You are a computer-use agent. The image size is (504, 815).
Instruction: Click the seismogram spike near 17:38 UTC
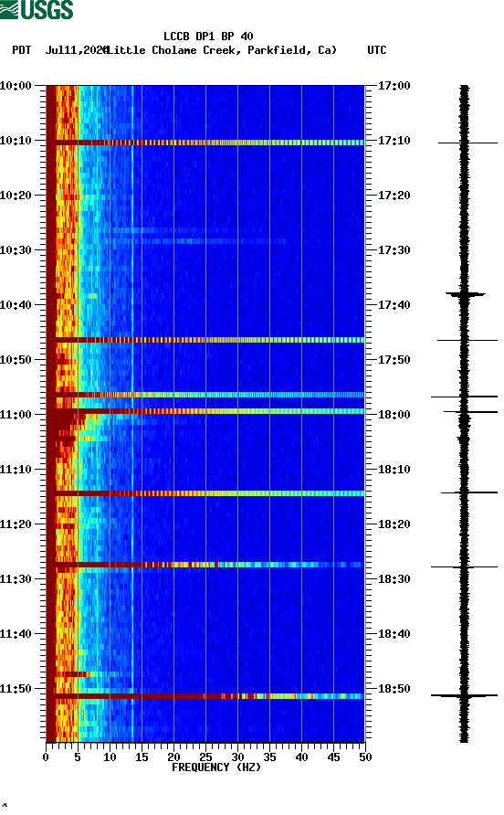(x=465, y=295)
